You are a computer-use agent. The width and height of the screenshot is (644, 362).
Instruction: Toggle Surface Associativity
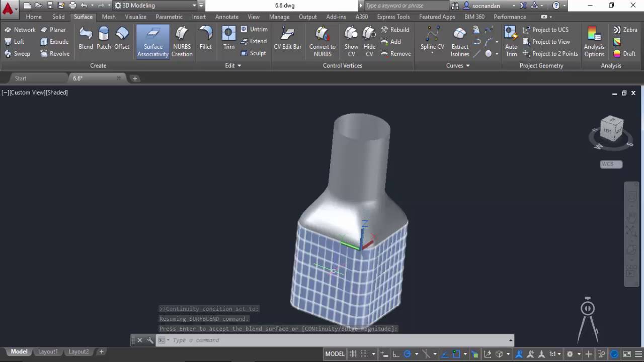coord(153,42)
